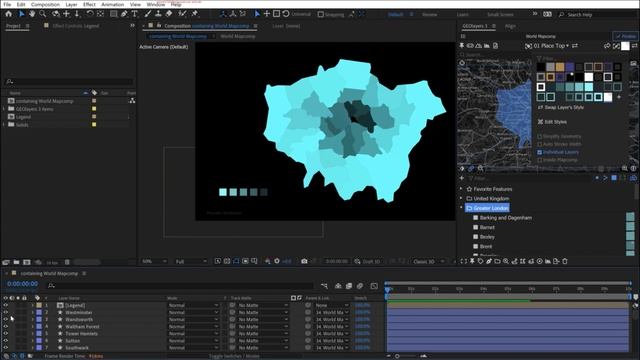The height and width of the screenshot is (360, 640).
Task: Select the Horizontal Type tool
Action: pyautogui.click(x=134, y=14)
